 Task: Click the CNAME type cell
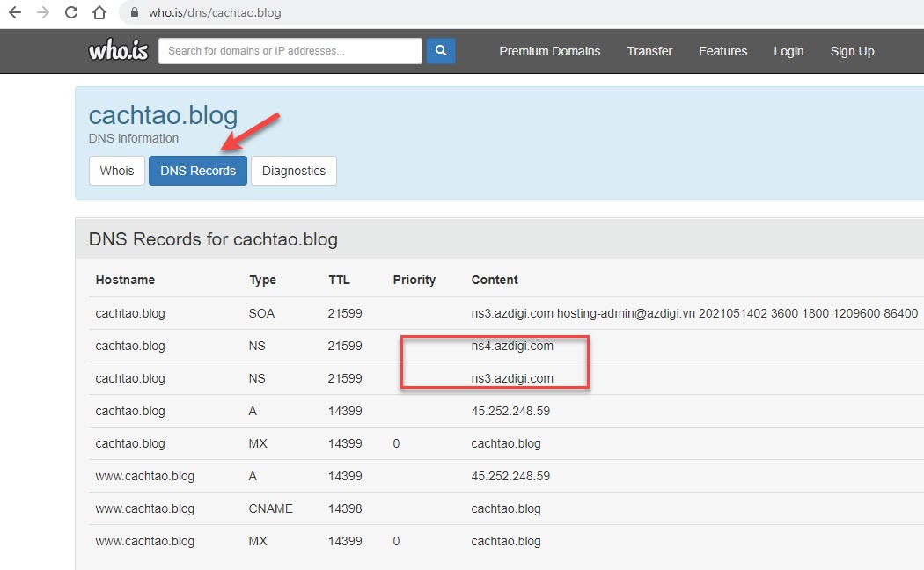(270, 508)
